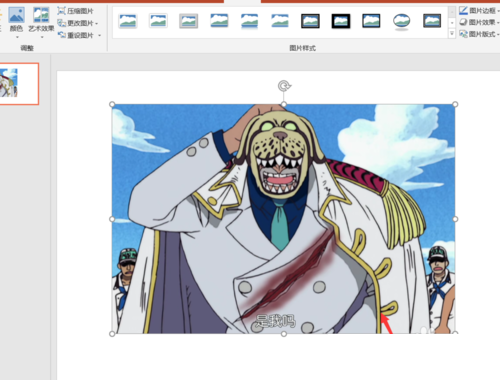The image size is (500, 380).
Task: Apply the reflected picture style thumbnail
Action: (x=249, y=22)
